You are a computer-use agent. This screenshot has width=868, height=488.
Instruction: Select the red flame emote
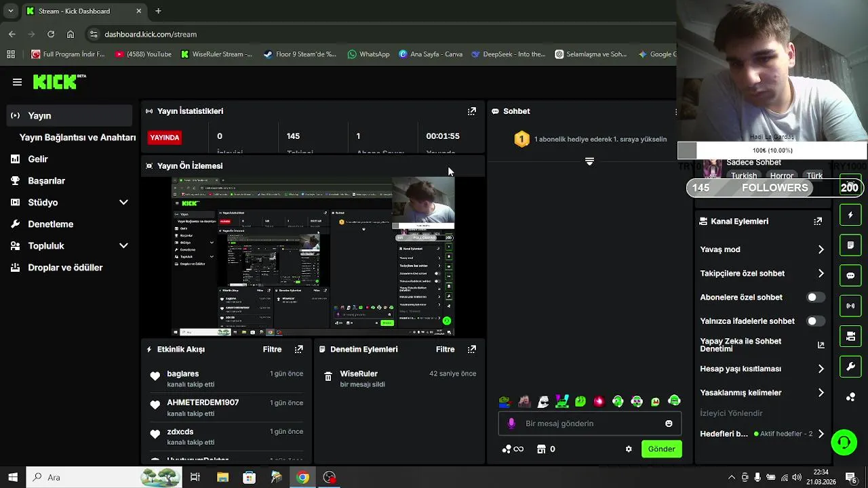(x=599, y=401)
